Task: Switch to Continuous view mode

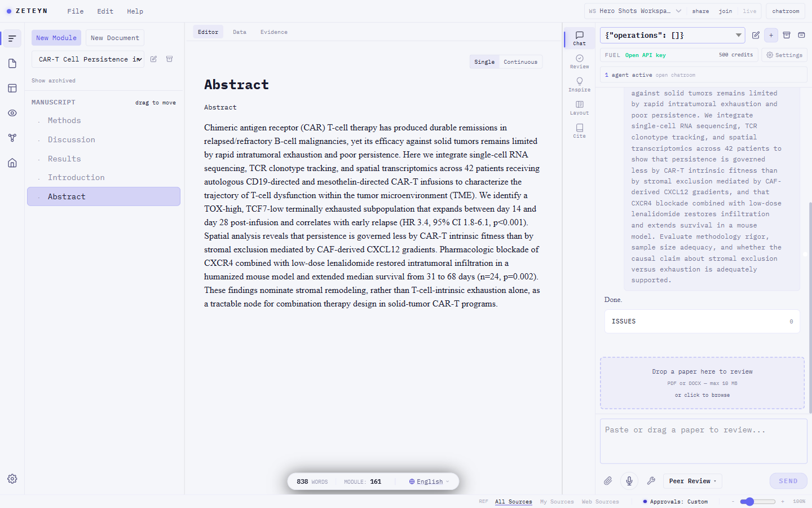Action: [x=520, y=62]
